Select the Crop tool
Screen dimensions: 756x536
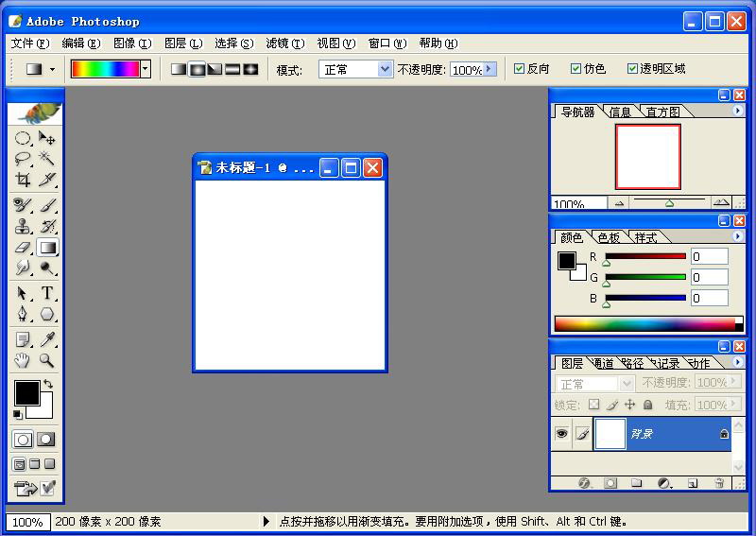pos(22,180)
